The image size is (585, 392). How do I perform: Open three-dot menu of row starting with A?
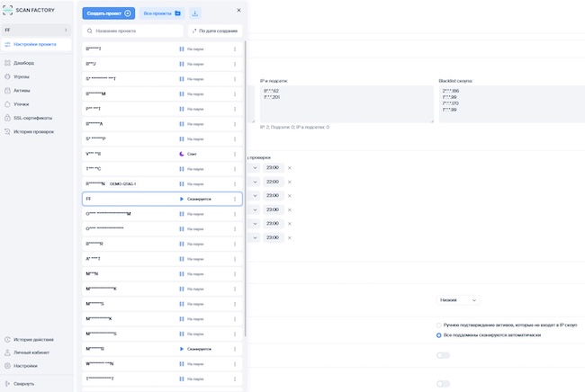coord(235,259)
